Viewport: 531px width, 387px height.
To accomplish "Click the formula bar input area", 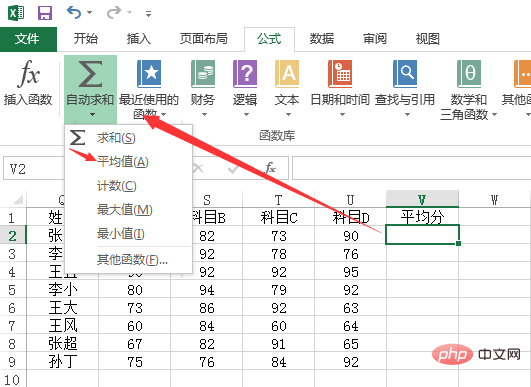I will pyautogui.click(x=411, y=168).
